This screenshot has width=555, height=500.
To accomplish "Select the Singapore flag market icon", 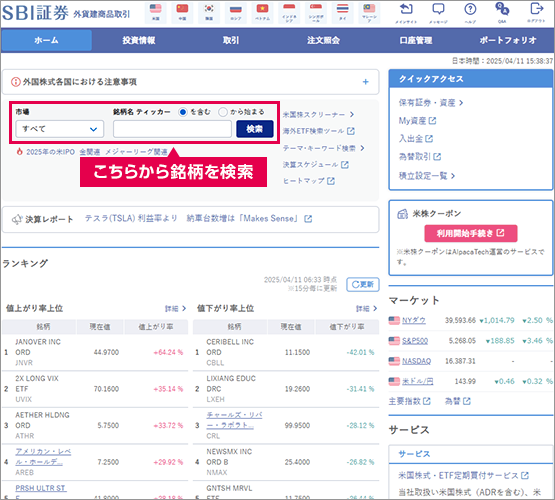I will tap(316, 13).
